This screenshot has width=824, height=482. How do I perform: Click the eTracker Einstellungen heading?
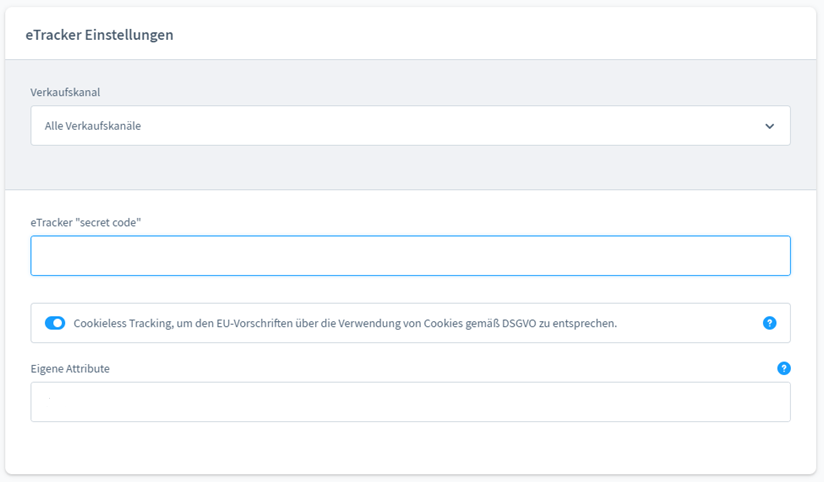[99, 35]
